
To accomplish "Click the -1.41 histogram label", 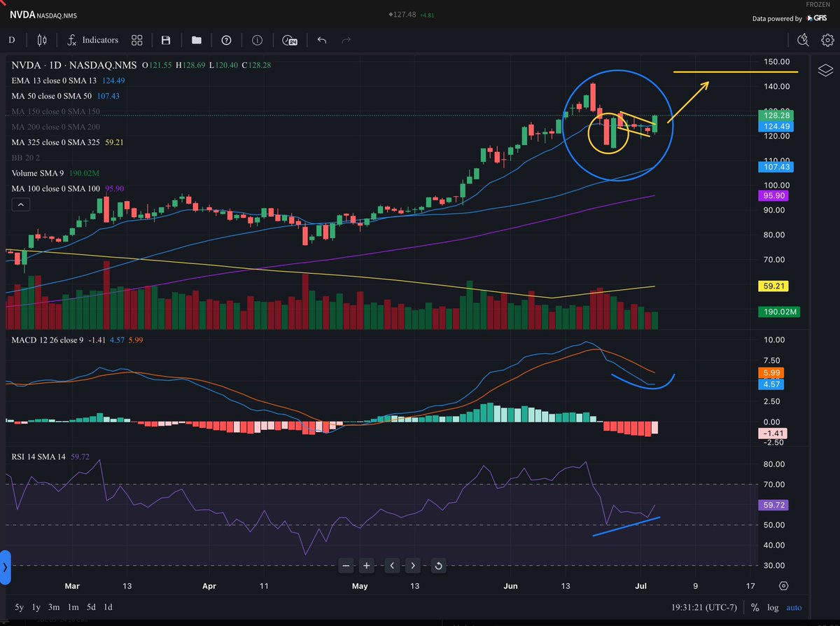I will pos(773,434).
